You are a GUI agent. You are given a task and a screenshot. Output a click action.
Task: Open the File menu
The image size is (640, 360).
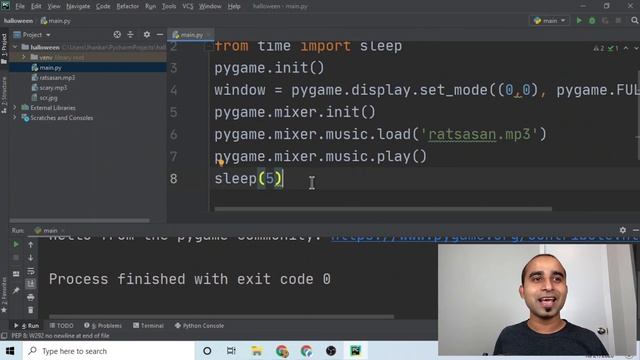point(20,6)
